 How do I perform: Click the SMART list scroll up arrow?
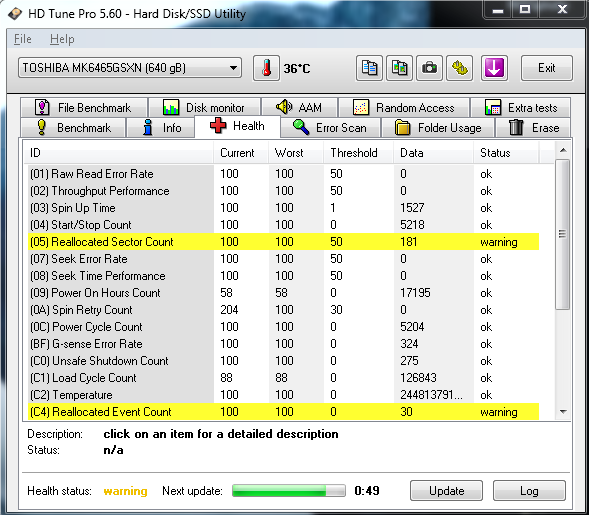[563, 150]
